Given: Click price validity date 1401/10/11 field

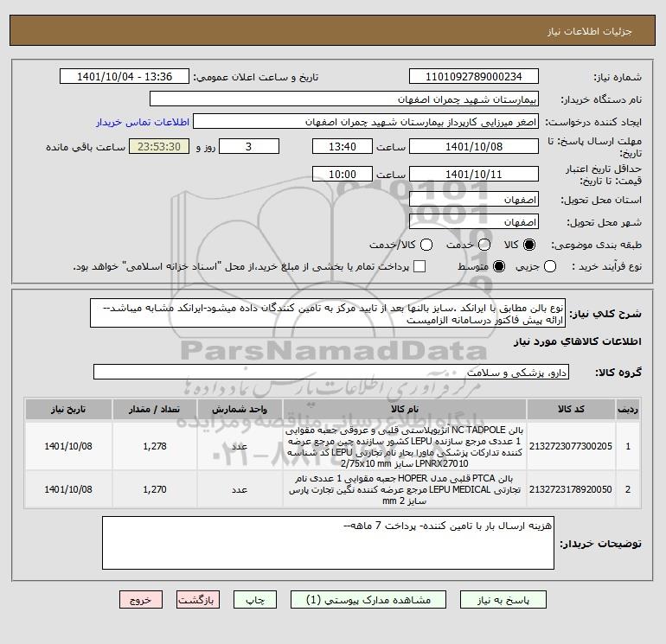Looking at the screenshot, I should coord(474,174).
